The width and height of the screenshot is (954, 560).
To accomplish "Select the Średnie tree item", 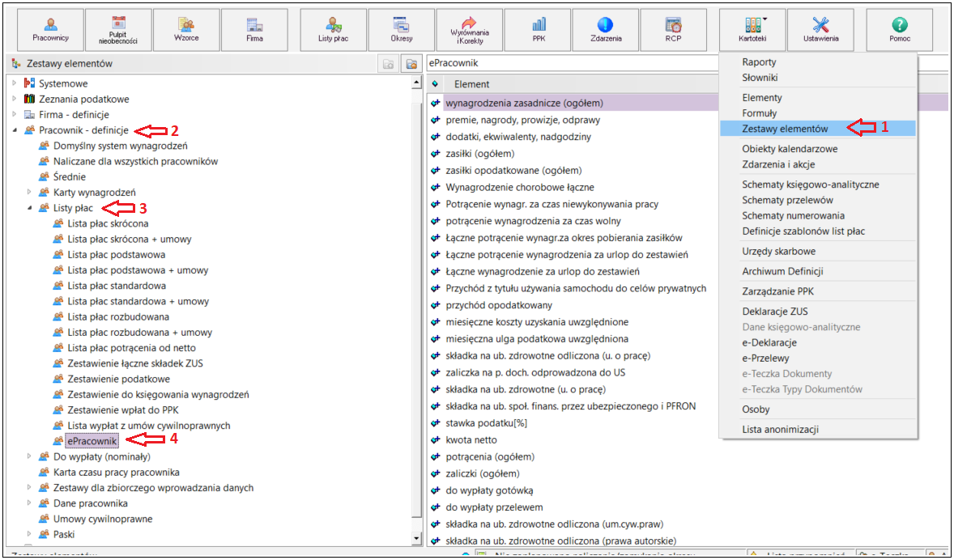I will pyautogui.click(x=70, y=177).
